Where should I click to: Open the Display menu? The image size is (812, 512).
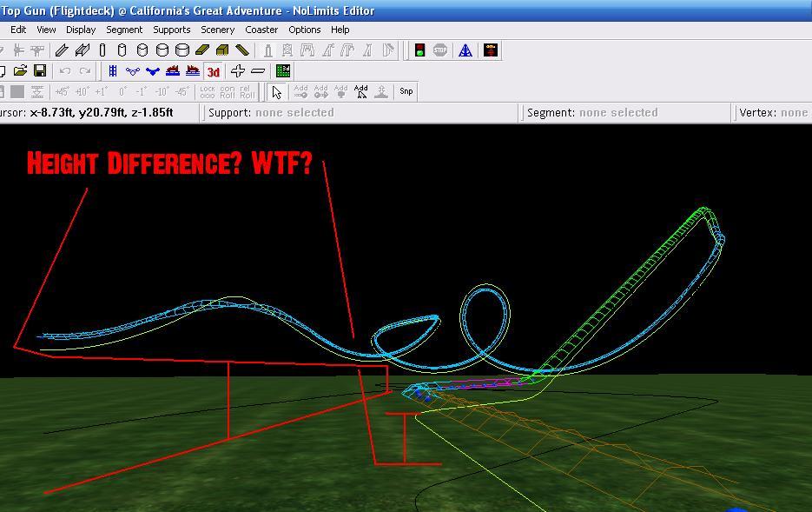81,30
